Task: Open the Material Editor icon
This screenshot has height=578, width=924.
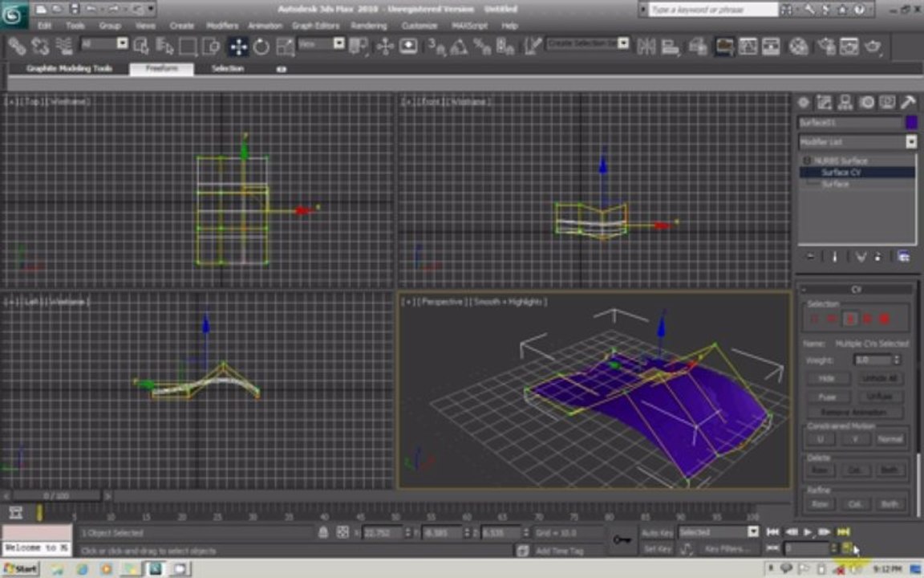Action: tap(799, 46)
